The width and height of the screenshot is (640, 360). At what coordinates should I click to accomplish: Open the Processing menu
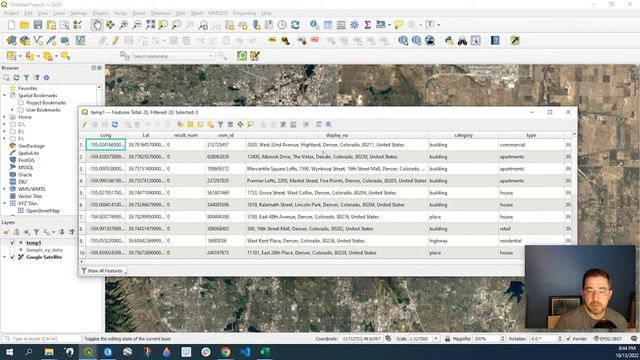tap(244, 13)
